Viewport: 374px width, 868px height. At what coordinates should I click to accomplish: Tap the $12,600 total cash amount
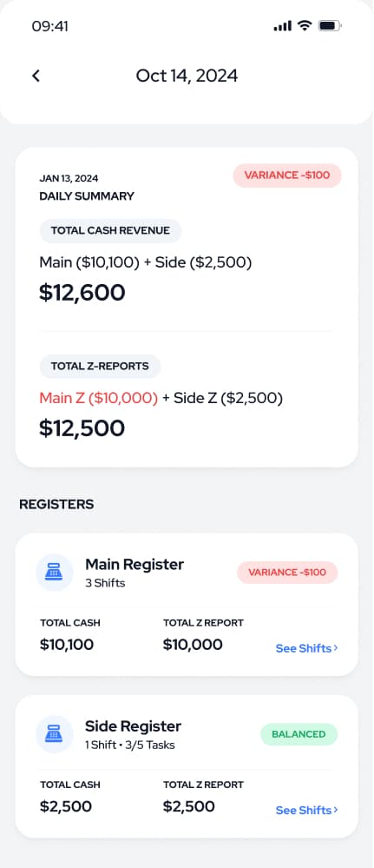(x=82, y=293)
